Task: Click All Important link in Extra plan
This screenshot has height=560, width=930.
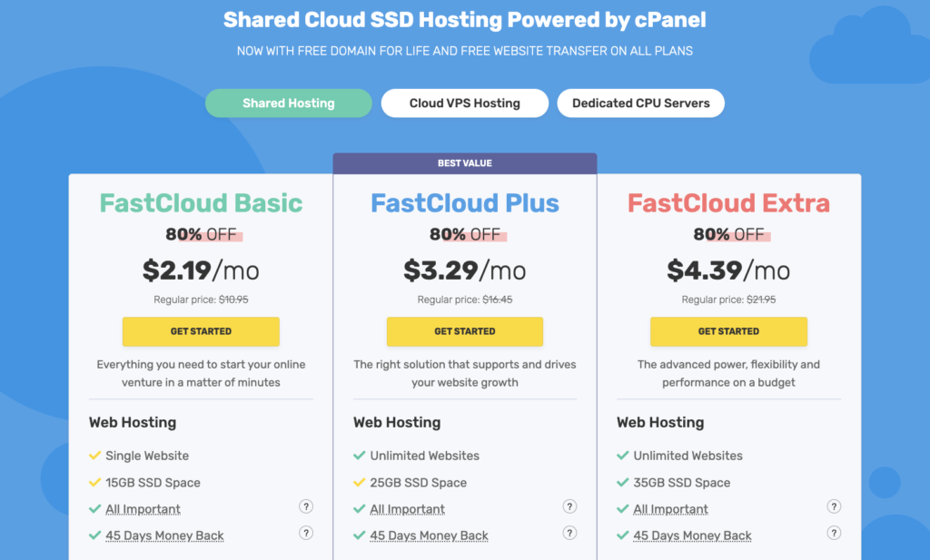Action: (671, 509)
